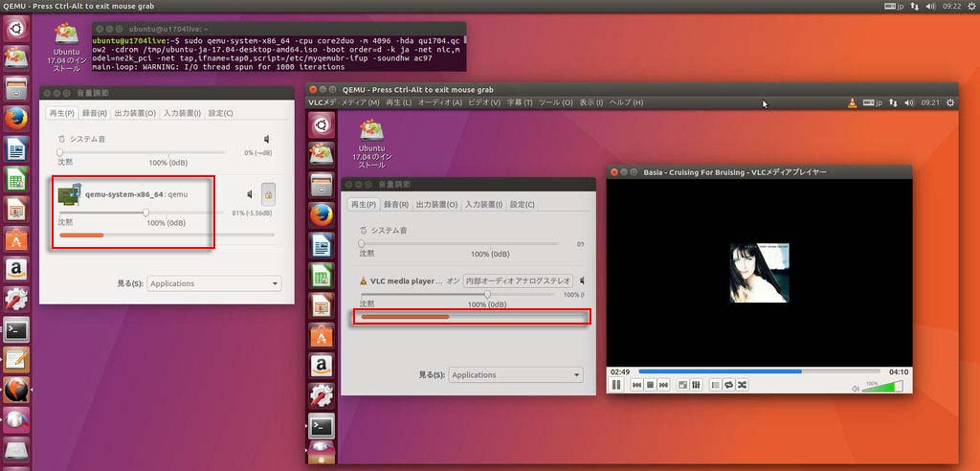Select 出力装置(O) tab in guest volume window
980x471 pixels.
pyautogui.click(x=436, y=205)
